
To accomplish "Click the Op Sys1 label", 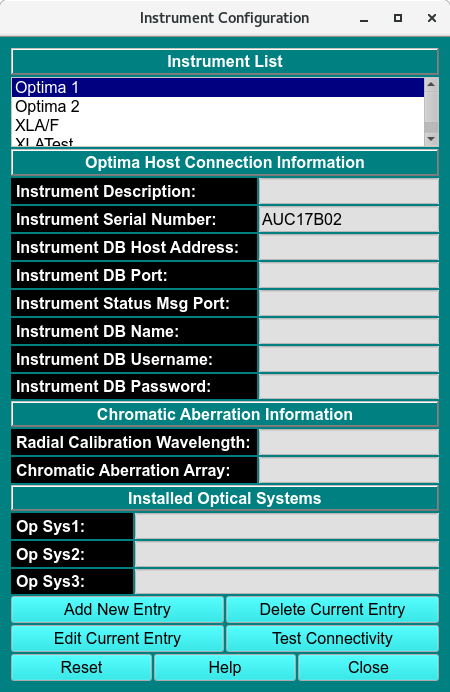I will coord(72,526).
